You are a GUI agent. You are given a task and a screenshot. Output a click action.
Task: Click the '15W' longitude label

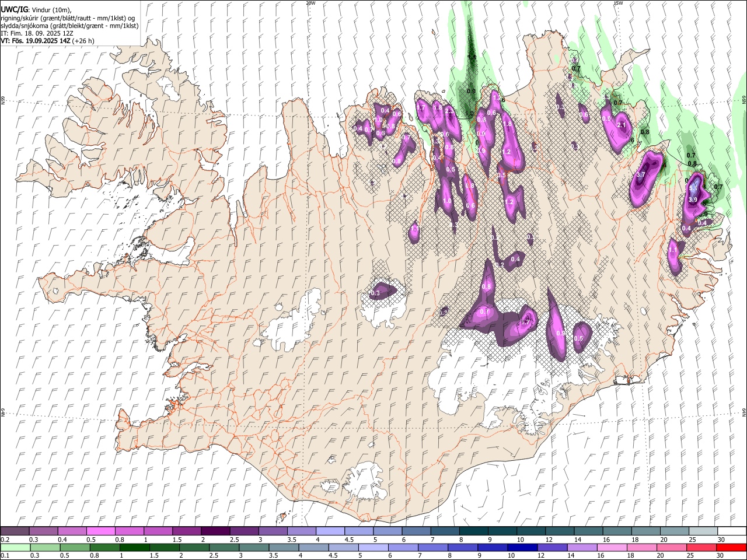pyautogui.click(x=618, y=3)
